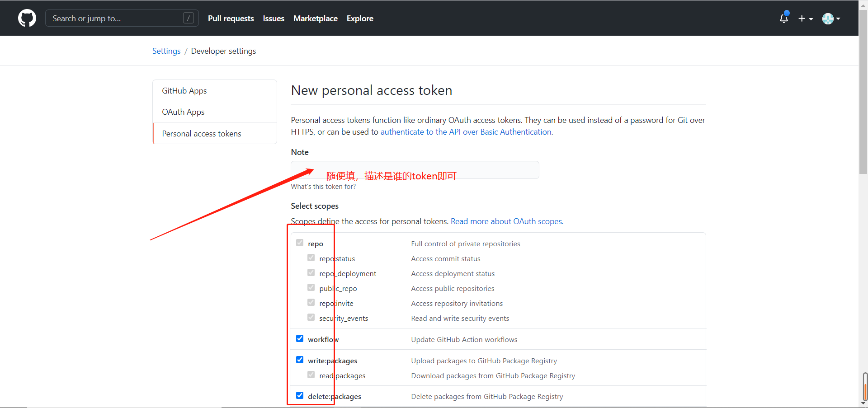
Task: Click the 'Download packages from GitHub Package Registry' text
Action: [493, 376]
